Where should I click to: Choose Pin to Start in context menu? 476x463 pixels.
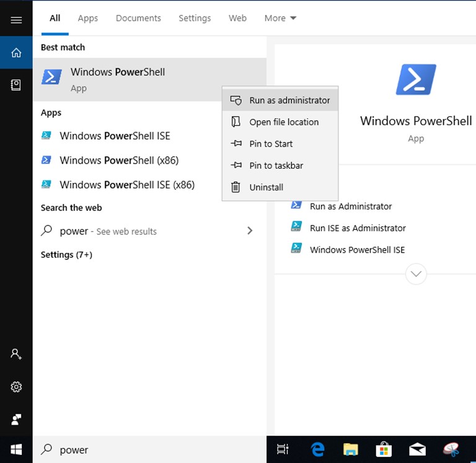[x=280, y=144]
